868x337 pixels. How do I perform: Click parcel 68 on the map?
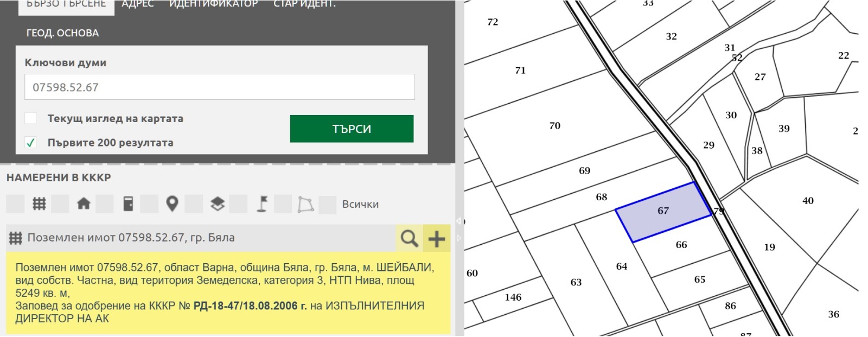coord(602,198)
